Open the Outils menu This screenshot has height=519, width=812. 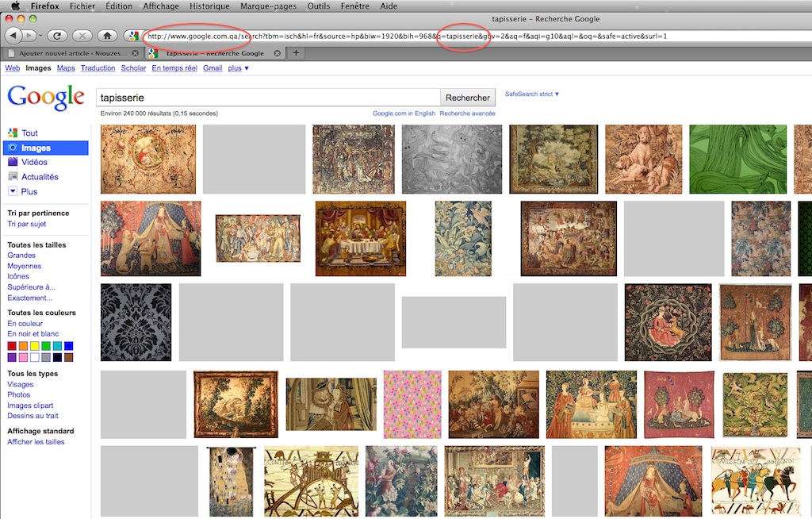[x=319, y=6]
